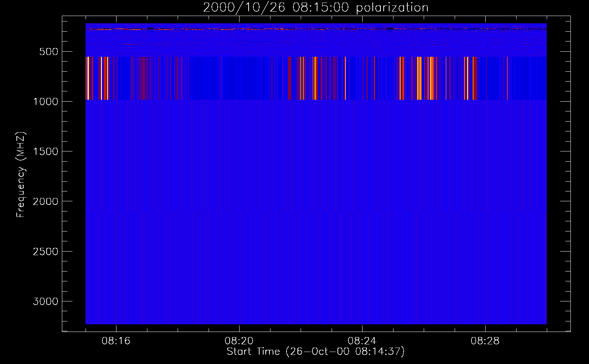Click the 08:16 time tick label
Viewport: 589px width, 364px height.
[116, 341]
